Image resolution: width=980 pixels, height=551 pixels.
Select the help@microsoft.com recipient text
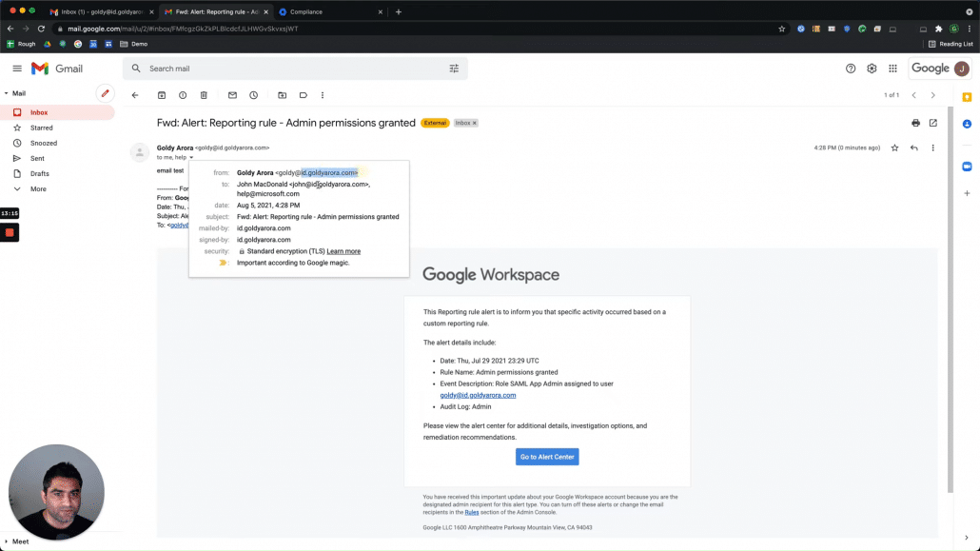pyautogui.click(x=268, y=194)
